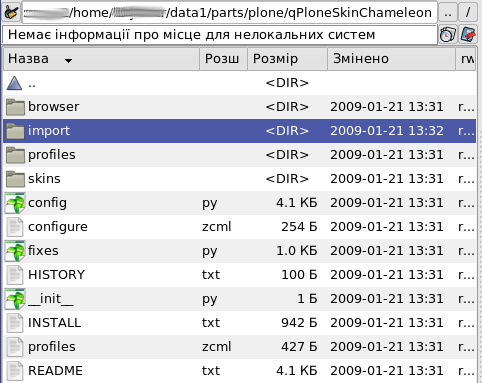Screen dimensions: 482x383
Task: Open directory history clock icon
Action: click(447, 34)
